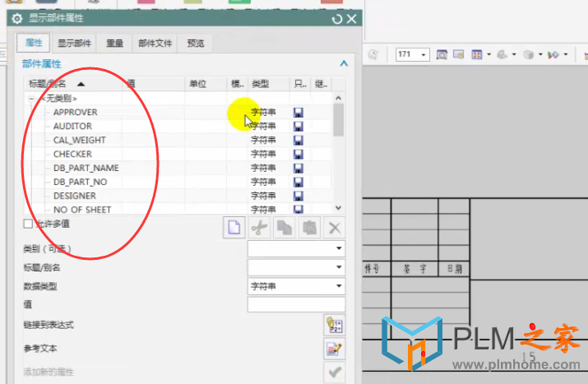
Task: Open the 数据类型 字符串 dropdown
Action: 296,286
